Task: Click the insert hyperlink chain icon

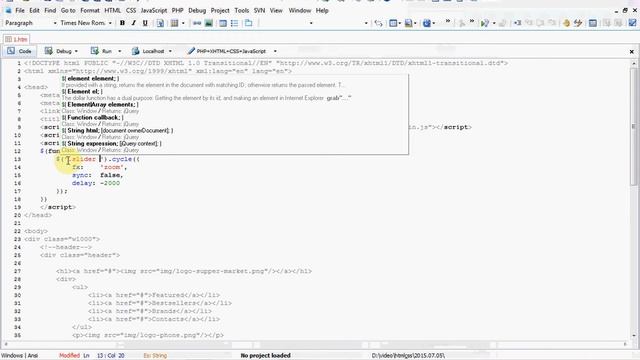Action: pyautogui.click(x=197, y=23)
